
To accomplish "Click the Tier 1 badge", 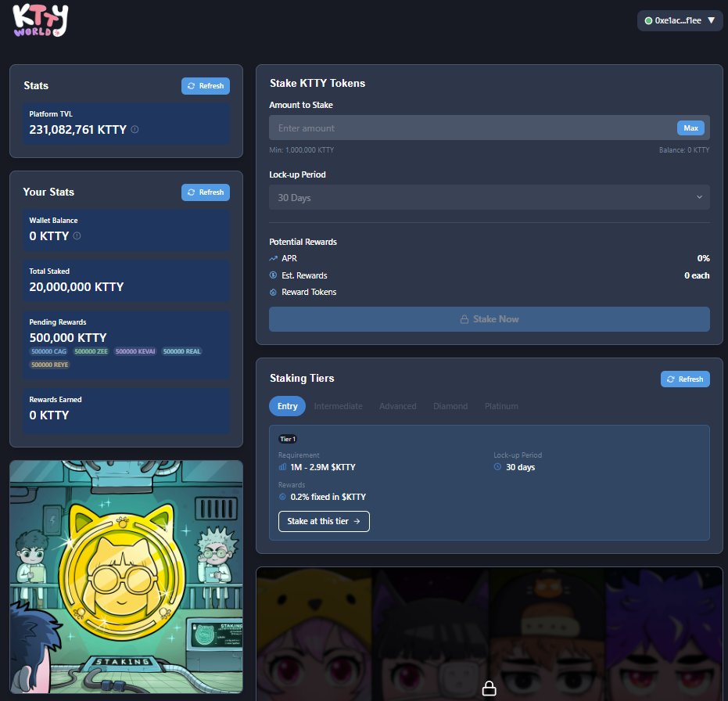I will [x=288, y=439].
